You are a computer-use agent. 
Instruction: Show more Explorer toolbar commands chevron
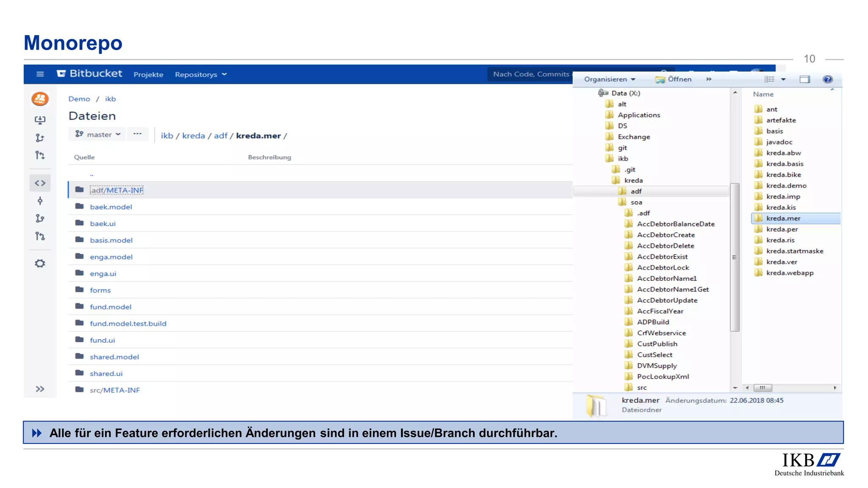coord(709,79)
